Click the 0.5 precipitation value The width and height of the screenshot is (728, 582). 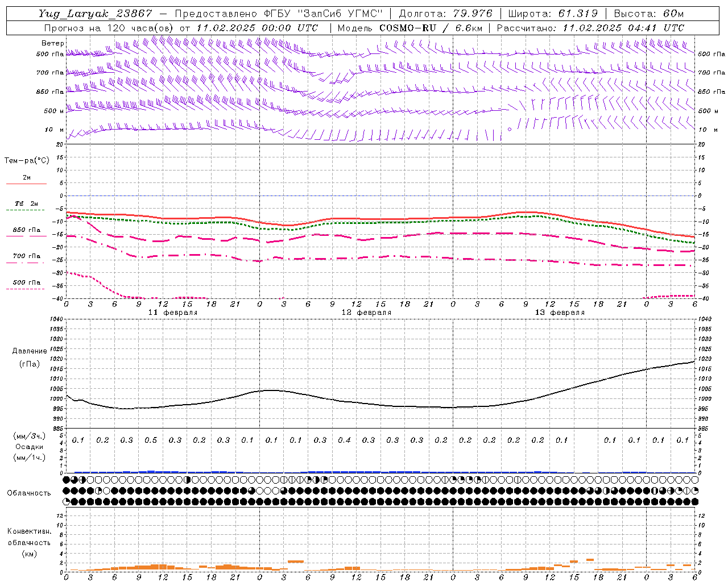click(151, 440)
